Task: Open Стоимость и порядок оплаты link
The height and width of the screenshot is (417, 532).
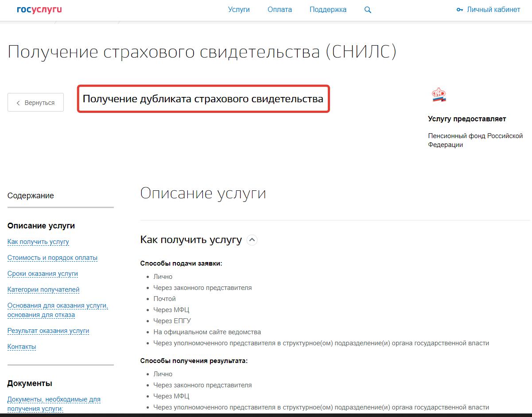Action: click(52, 258)
